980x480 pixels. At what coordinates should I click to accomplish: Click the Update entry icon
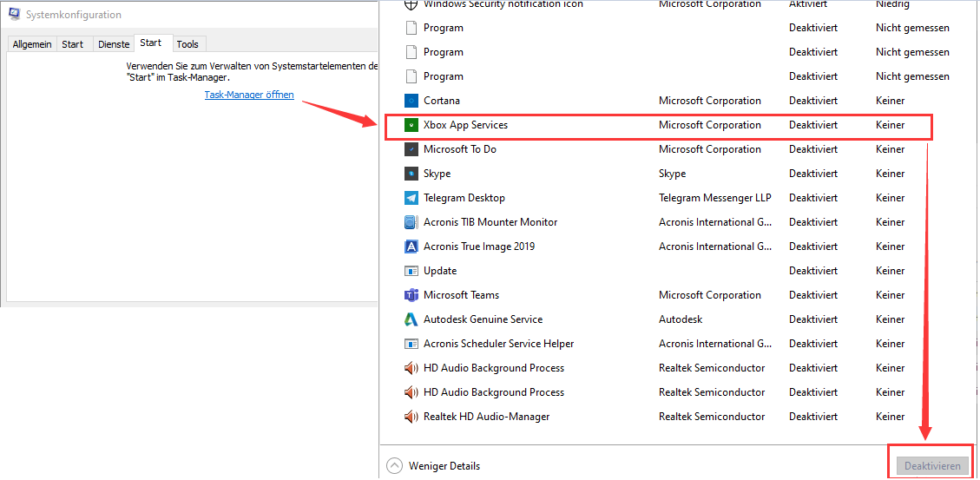coord(411,271)
